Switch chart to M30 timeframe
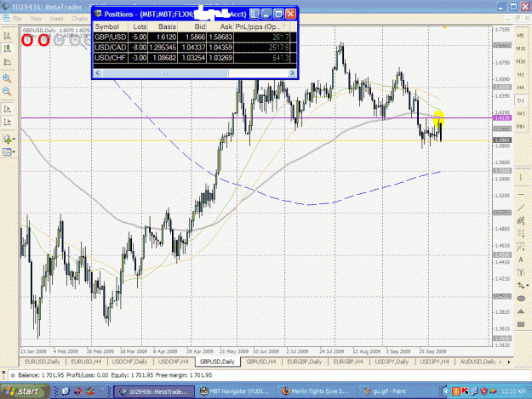Screen dimensions: 532x399 (520, 61)
